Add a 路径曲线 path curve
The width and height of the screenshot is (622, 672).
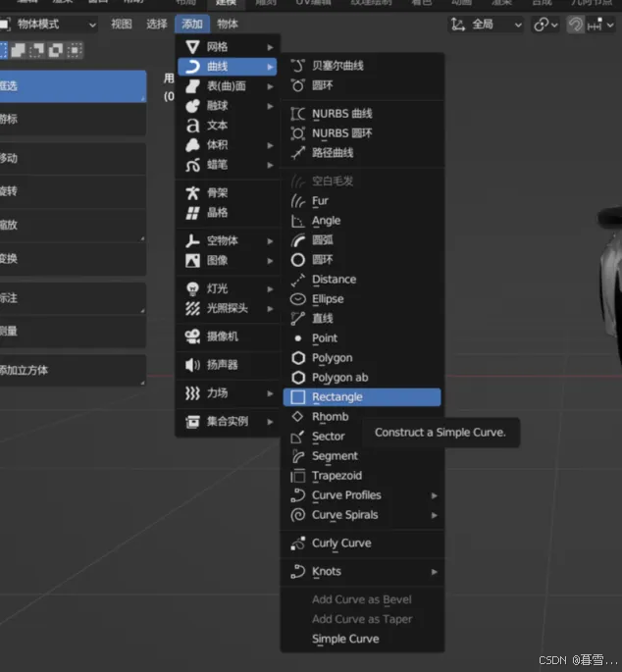362,153
